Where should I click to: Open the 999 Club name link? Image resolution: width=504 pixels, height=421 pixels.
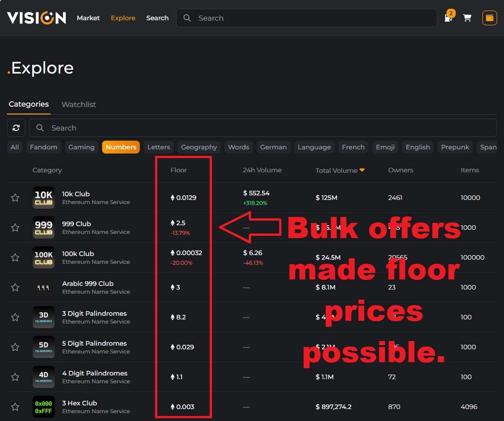point(76,224)
